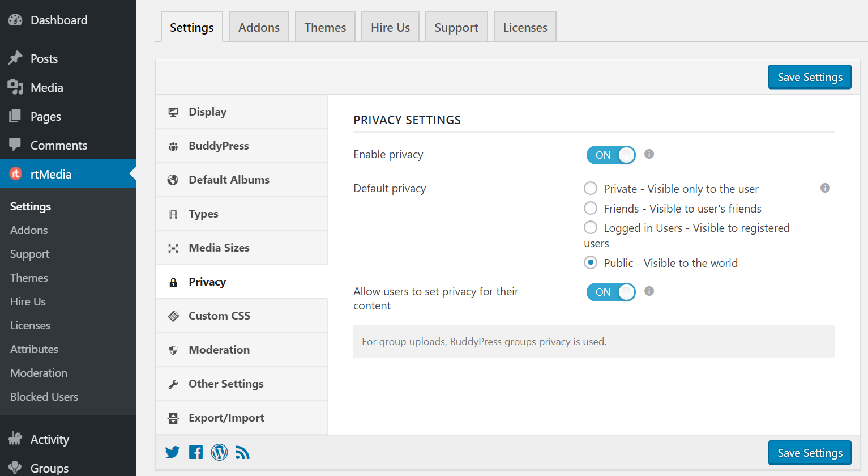The image size is (868, 476).
Task: Select the Private visibility radio button
Action: pyautogui.click(x=591, y=188)
